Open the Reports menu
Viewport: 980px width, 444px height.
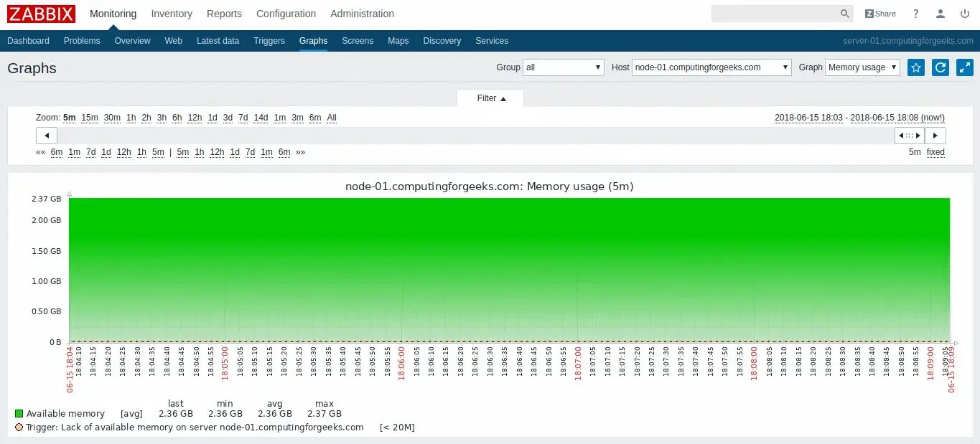tap(224, 14)
